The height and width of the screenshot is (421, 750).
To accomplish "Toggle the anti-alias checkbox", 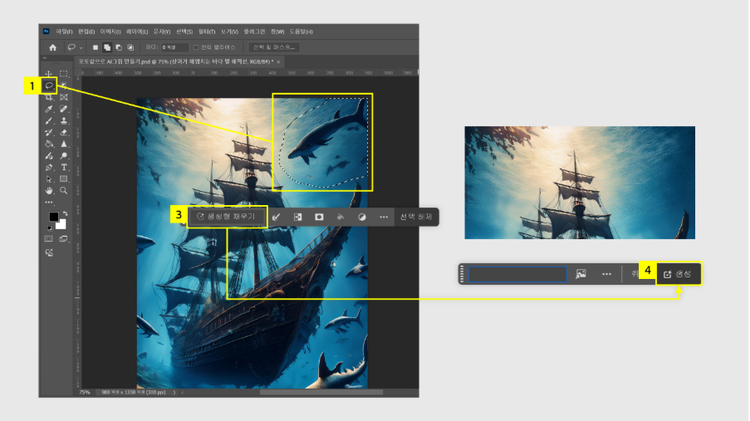I will pos(196,47).
